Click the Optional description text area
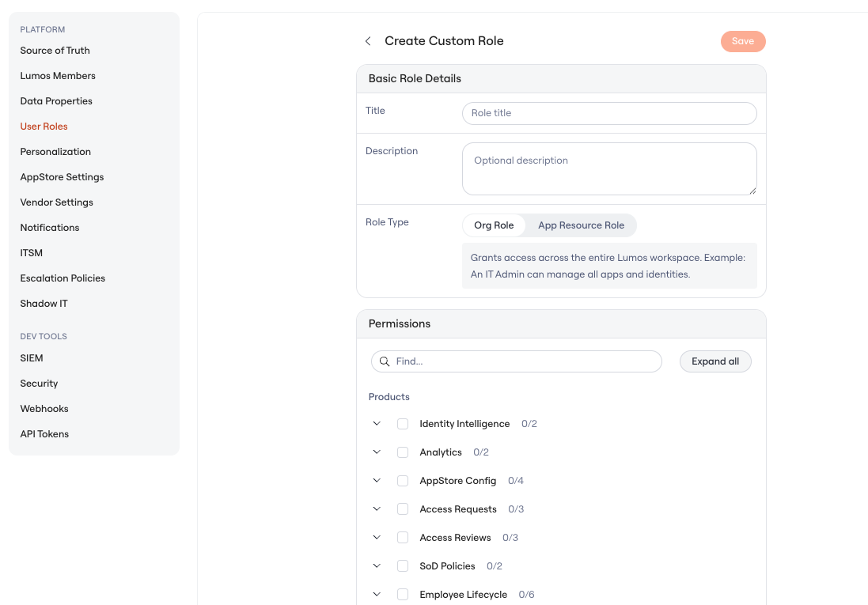Image resolution: width=868 pixels, height=605 pixels. [x=609, y=168]
